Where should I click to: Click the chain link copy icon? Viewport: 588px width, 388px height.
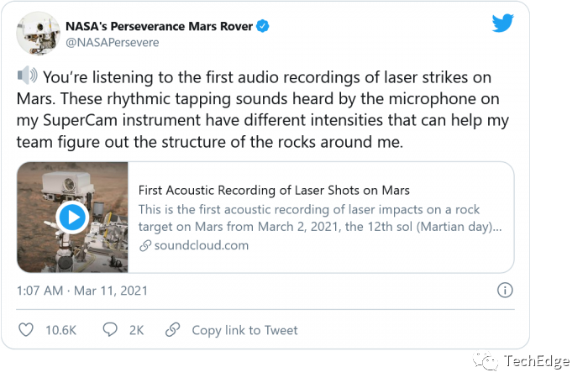click(x=172, y=330)
